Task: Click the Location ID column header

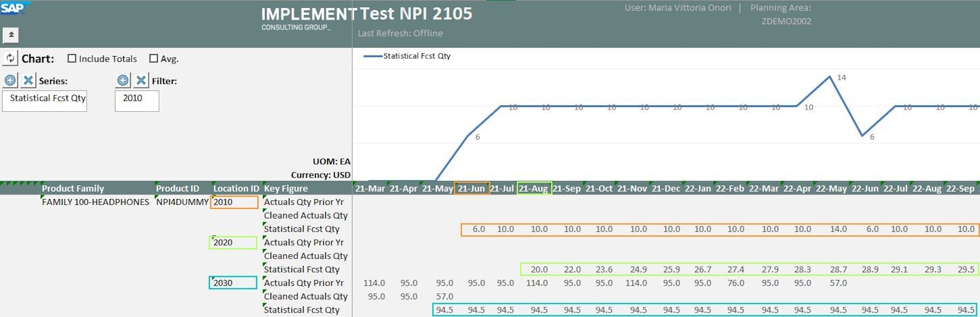Action: click(236, 188)
